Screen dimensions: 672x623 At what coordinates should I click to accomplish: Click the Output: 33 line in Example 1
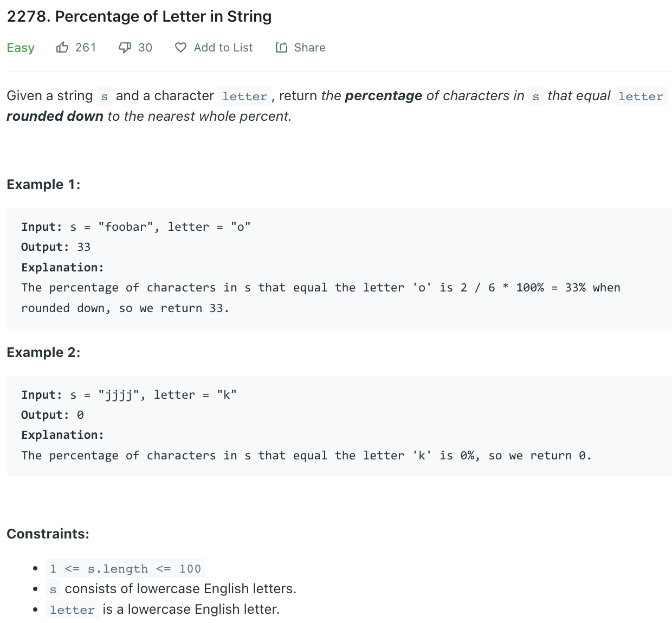coord(55,247)
